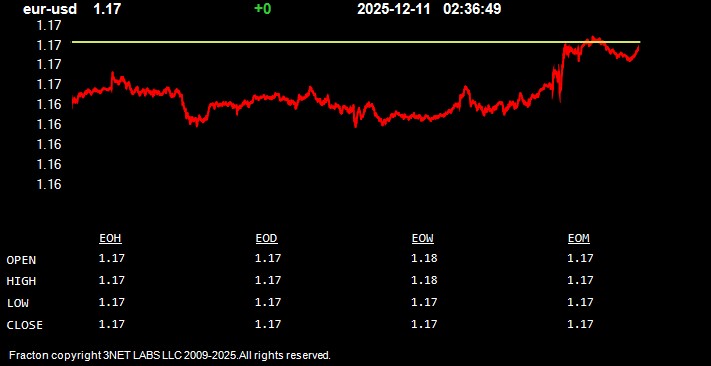This screenshot has width=711, height=366.
Task: Select the date 2025-12-11
Action: (x=394, y=9)
